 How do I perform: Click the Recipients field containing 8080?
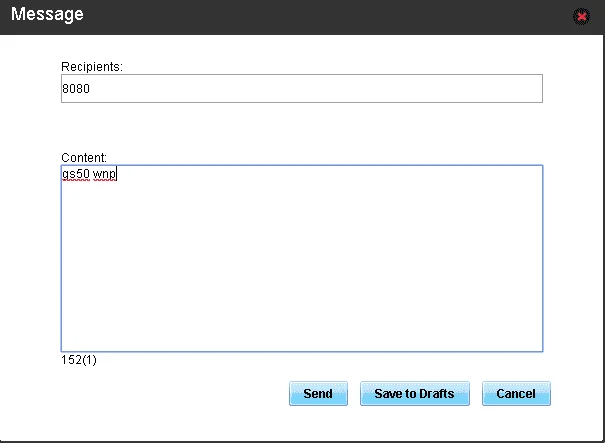[302, 88]
